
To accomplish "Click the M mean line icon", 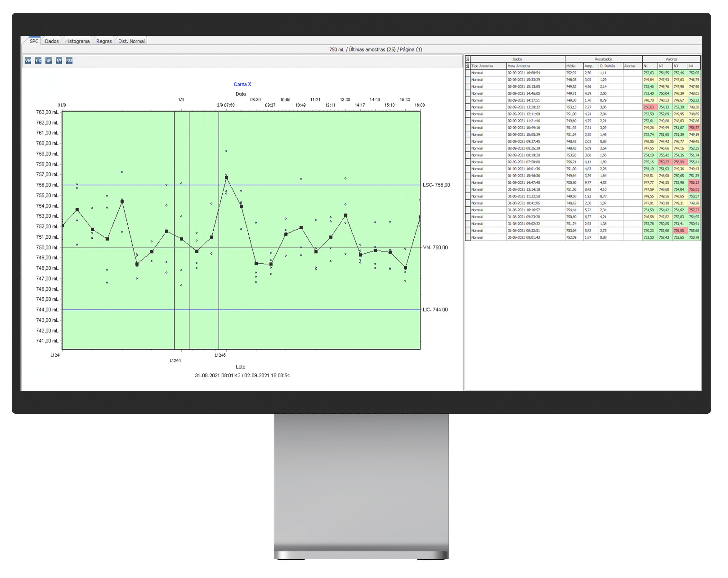I will 49,61.
